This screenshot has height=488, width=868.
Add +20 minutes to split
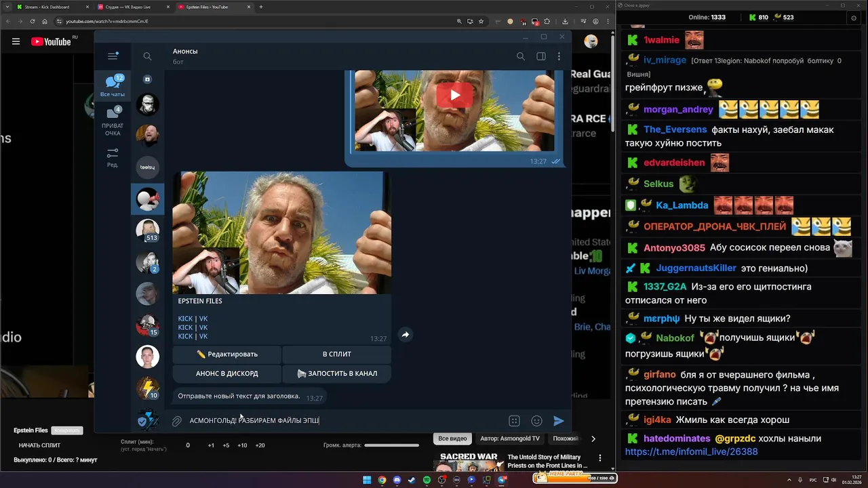(x=260, y=445)
